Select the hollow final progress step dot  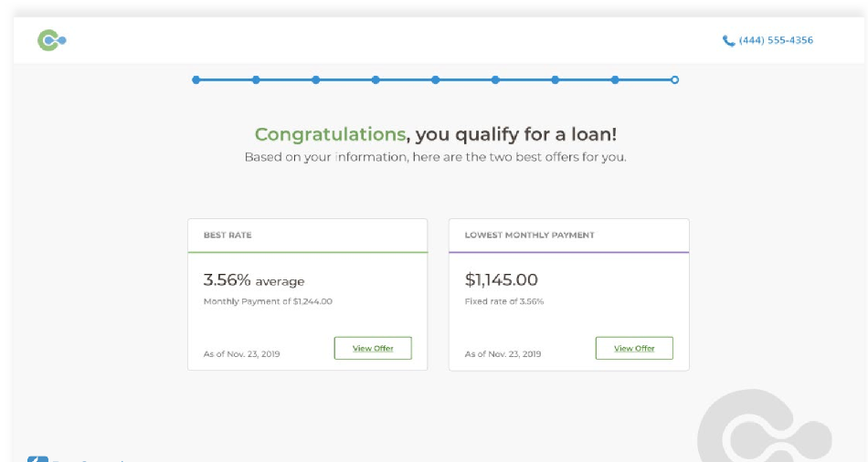point(674,79)
